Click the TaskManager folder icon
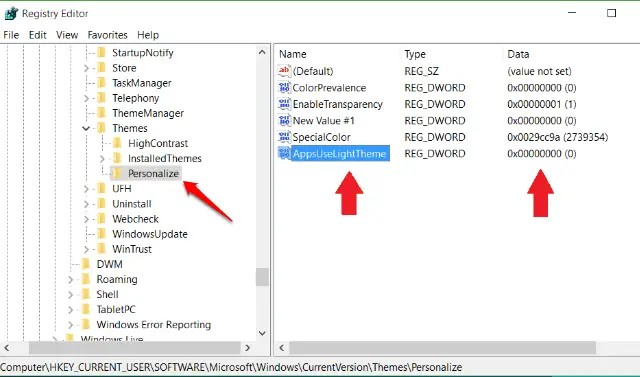This screenshot has width=640, height=377. click(x=102, y=83)
